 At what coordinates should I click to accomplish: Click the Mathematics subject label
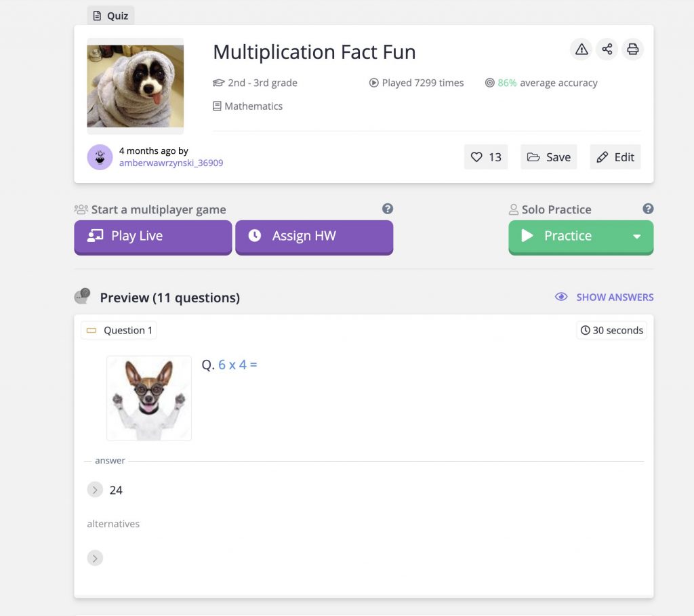[248, 106]
